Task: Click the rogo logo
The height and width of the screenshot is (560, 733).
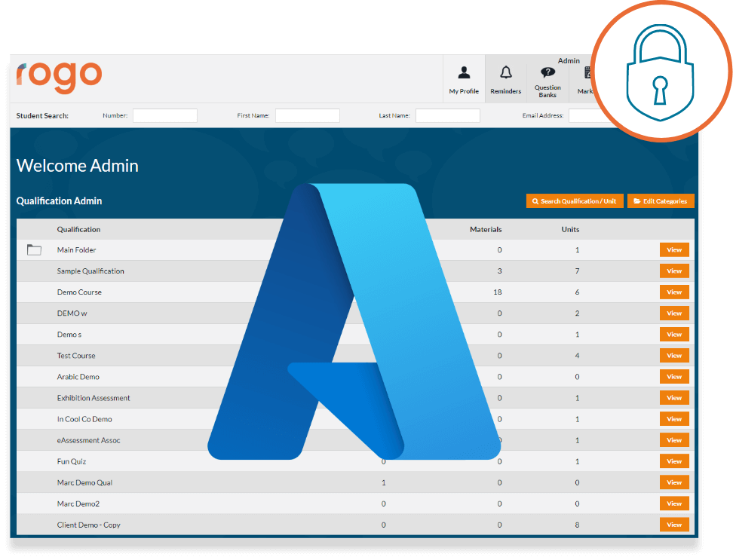Action: point(59,77)
